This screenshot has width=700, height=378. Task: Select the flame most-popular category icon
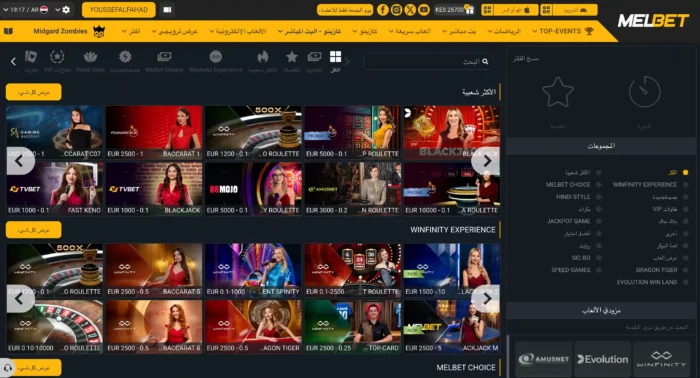point(262,57)
